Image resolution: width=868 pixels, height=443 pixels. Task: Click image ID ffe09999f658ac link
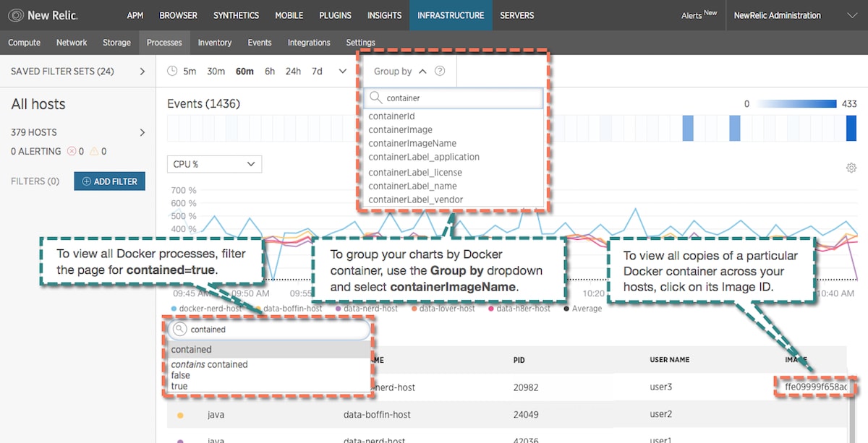click(x=816, y=387)
